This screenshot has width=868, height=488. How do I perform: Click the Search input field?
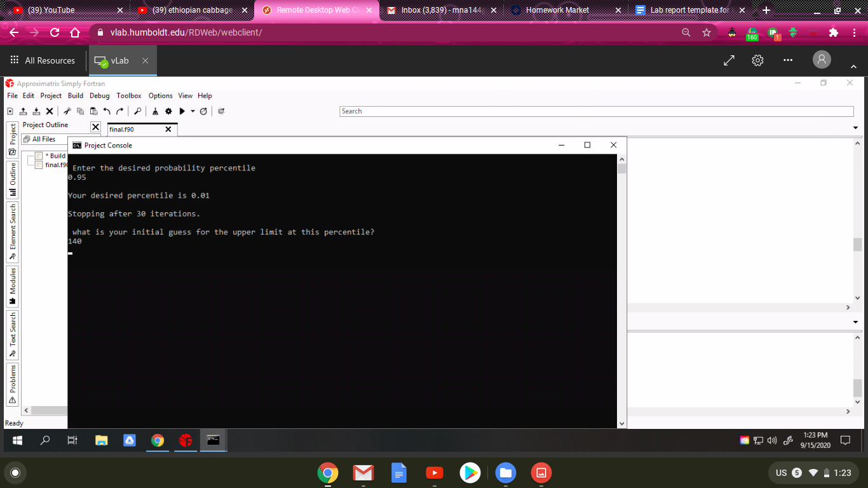pos(597,111)
